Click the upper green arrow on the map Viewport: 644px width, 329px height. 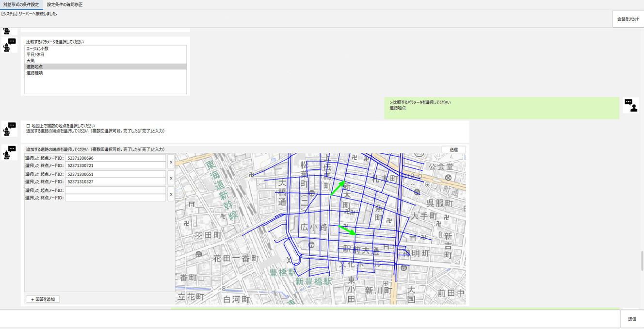coord(338,188)
